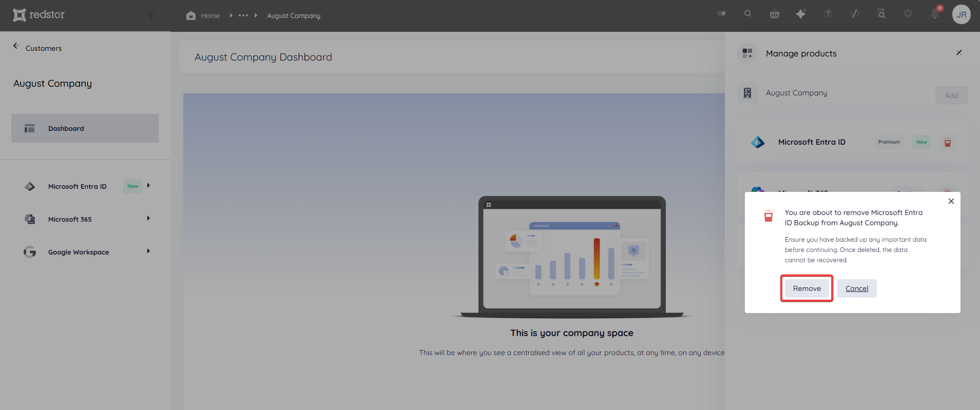
Task: Open the document search icon
Action: [881, 14]
